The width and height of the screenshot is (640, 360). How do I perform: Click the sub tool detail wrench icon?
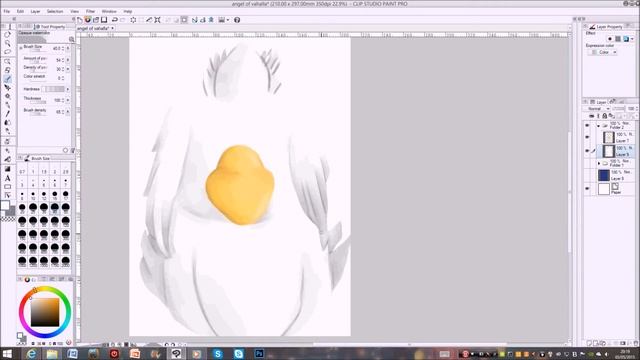coord(73,150)
